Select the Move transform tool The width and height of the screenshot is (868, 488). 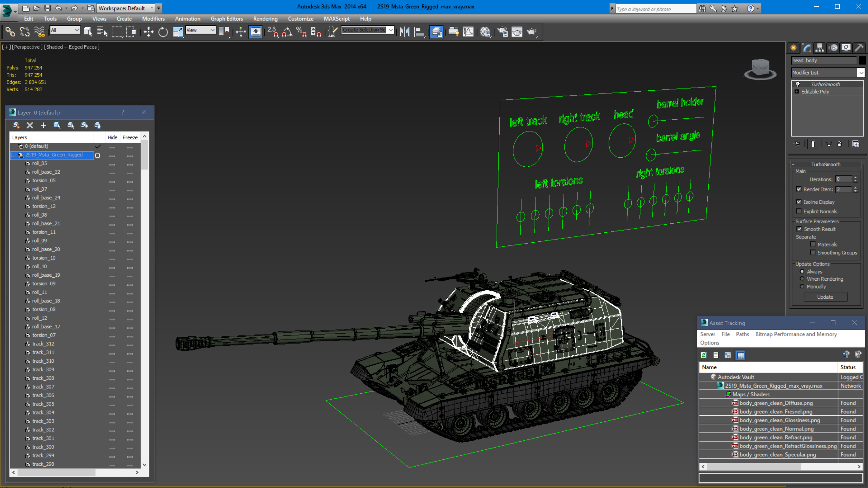pos(148,32)
